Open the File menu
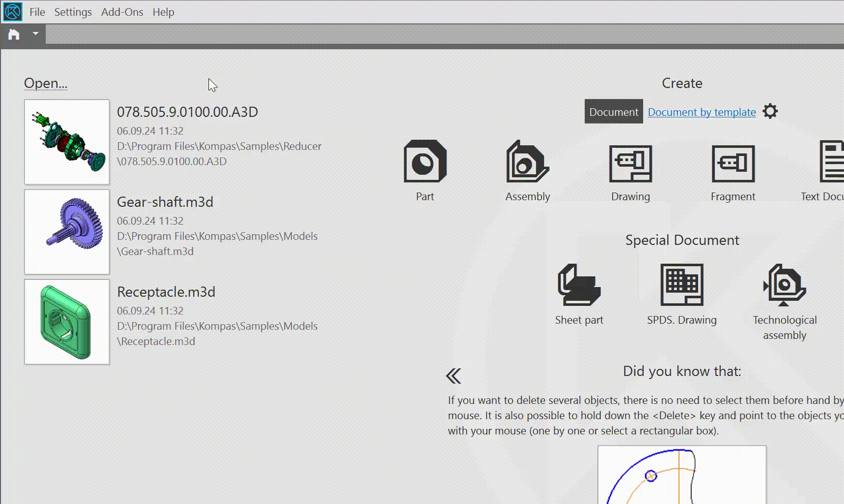This screenshot has width=844, height=504. tap(37, 12)
